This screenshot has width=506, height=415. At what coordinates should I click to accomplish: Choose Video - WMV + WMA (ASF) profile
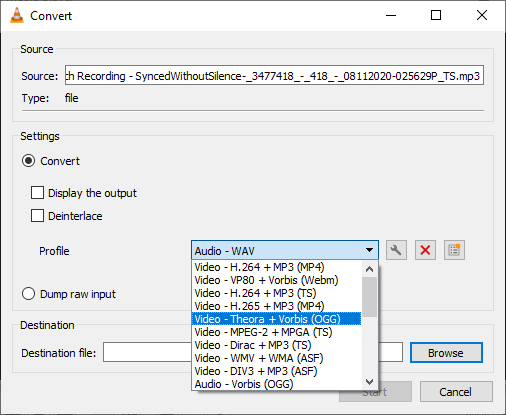[x=276, y=358]
